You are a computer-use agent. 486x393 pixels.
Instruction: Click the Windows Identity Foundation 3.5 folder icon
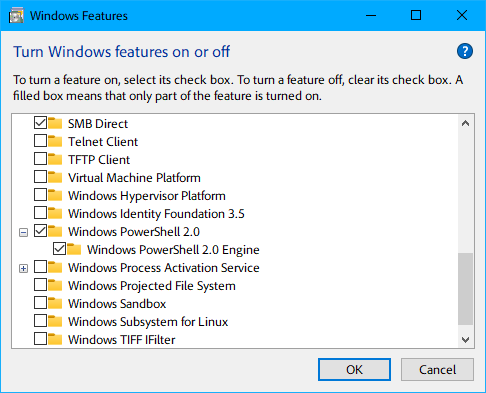coord(55,213)
